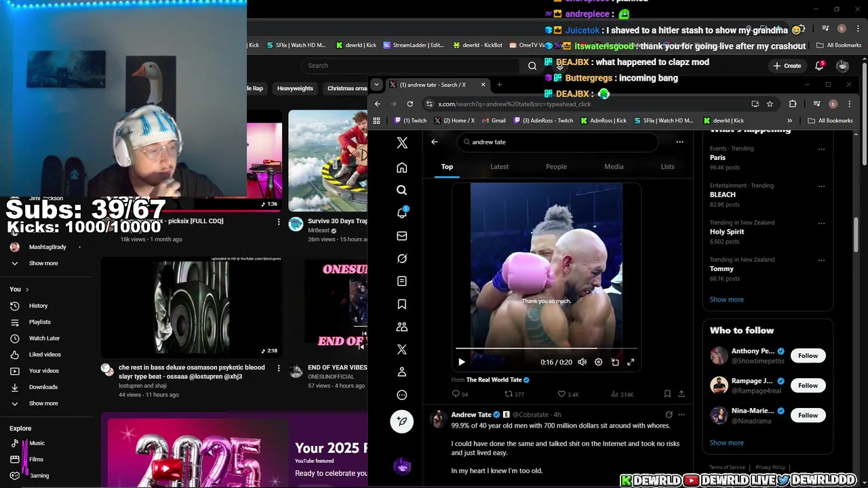868x488 pixels.
Task: Follow Anthony Pe... @Showtimepettis
Action: 808,356
